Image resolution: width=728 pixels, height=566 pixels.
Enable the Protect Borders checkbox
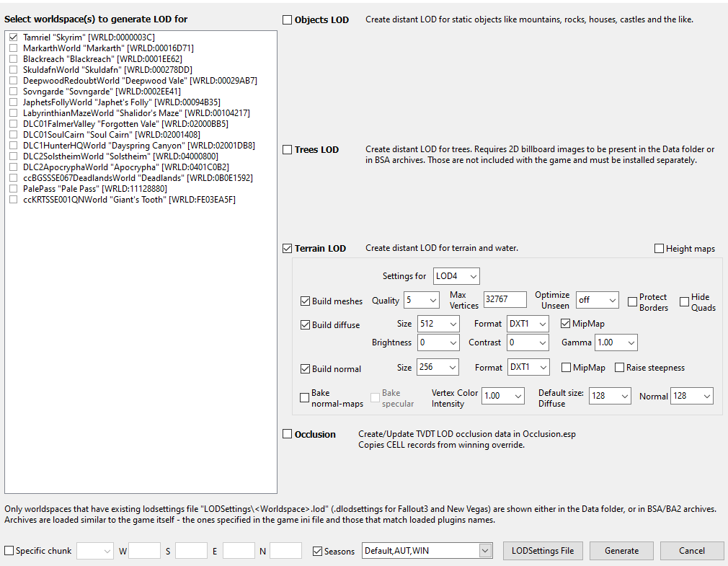632,302
